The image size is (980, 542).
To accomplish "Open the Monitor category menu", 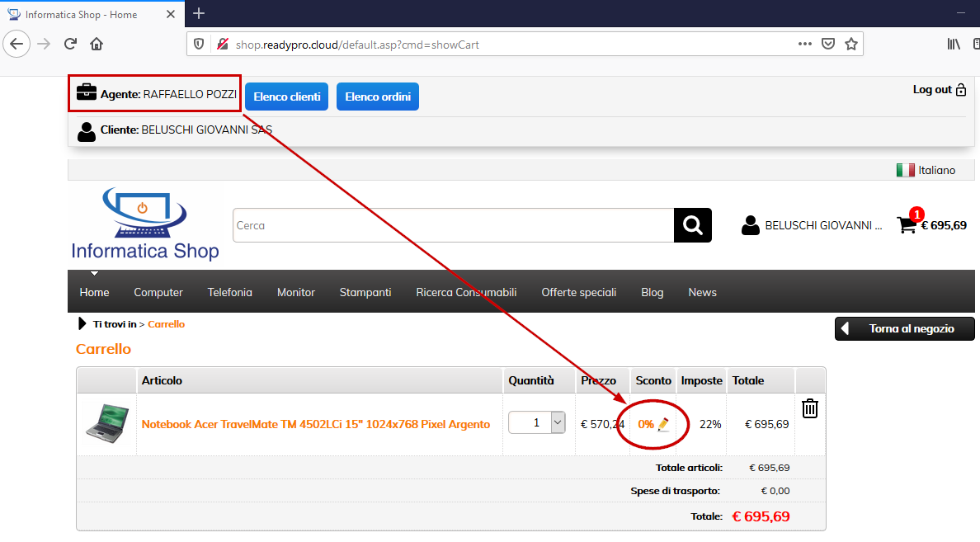I will coord(295,293).
